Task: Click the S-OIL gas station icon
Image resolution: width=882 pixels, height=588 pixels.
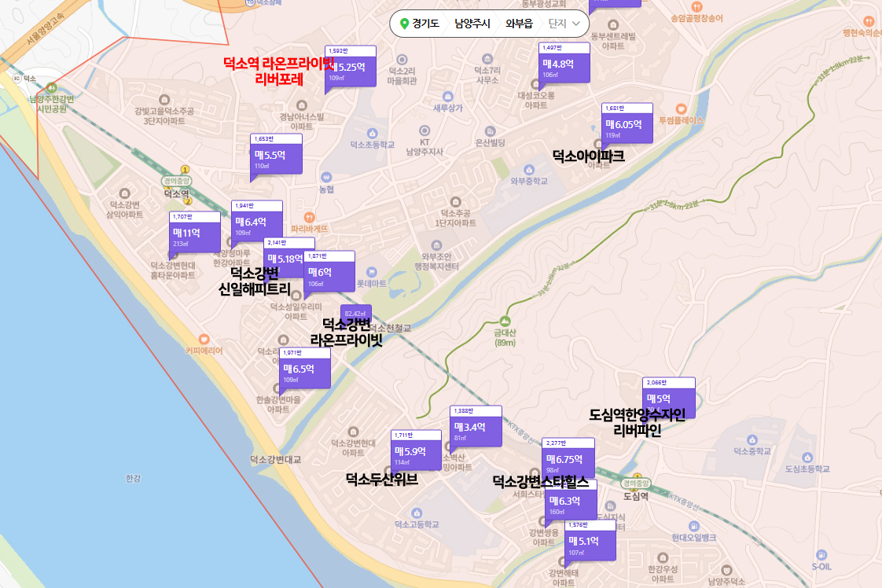Action: [x=821, y=555]
